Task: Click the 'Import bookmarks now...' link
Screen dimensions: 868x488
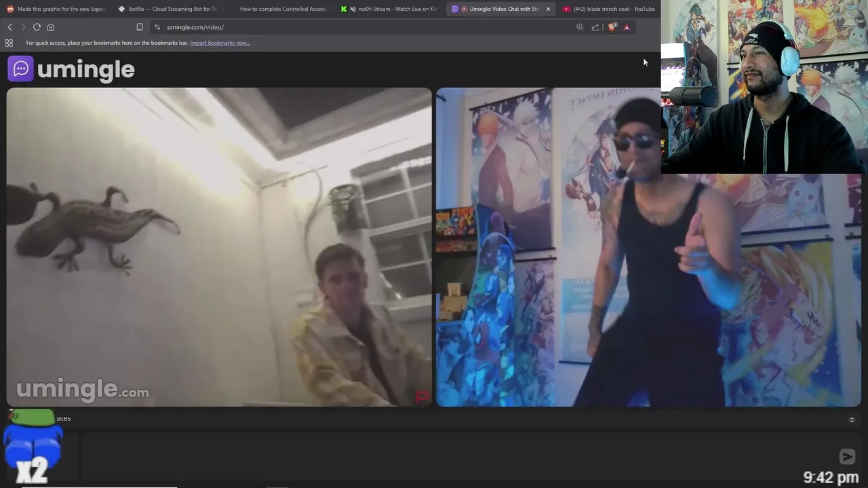Action: (220, 43)
